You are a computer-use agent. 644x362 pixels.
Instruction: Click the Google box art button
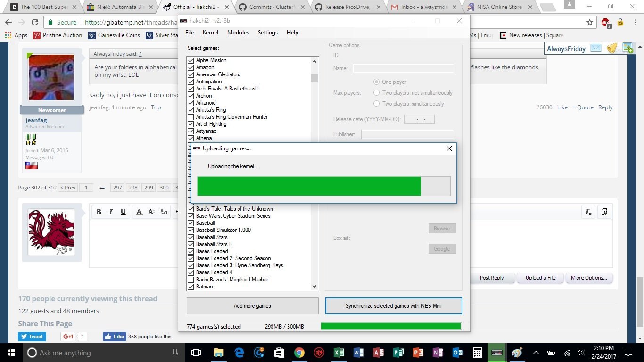(x=442, y=249)
